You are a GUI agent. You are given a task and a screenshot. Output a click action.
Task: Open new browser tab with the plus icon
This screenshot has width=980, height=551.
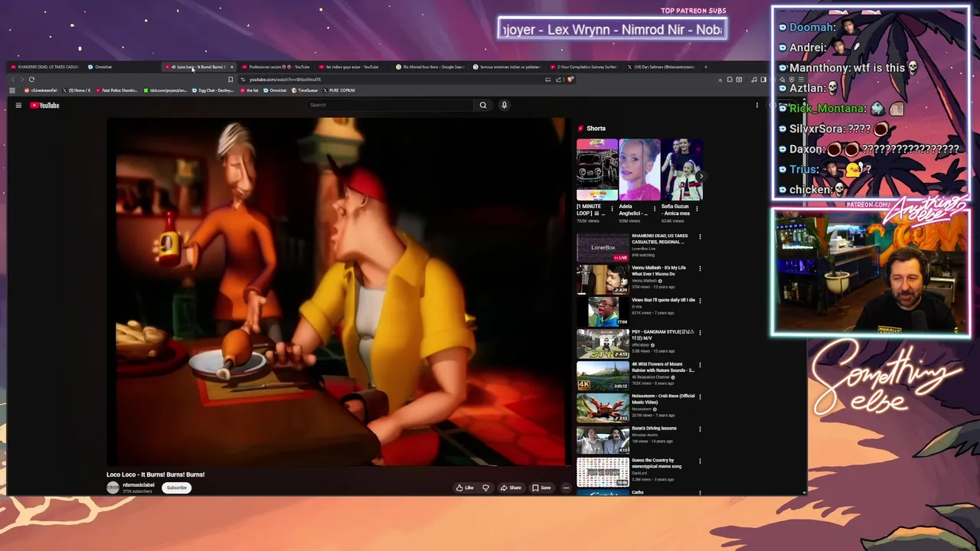(706, 67)
